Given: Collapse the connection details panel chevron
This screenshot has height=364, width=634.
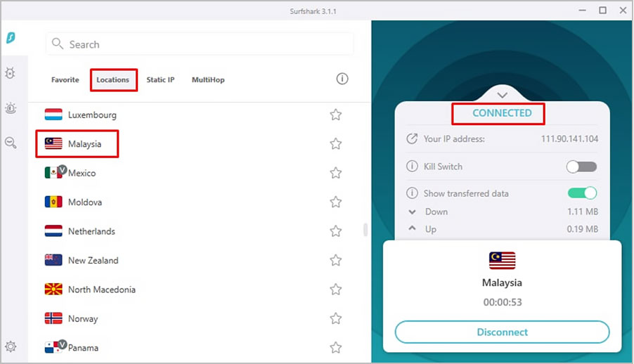Looking at the screenshot, I should (502, 94).
